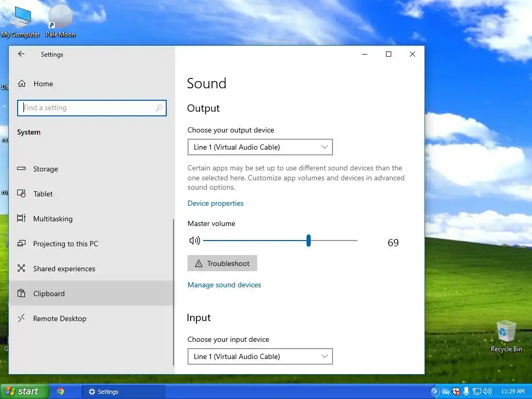Open the Start menu
Screen dimensions: 532x399
24,391
